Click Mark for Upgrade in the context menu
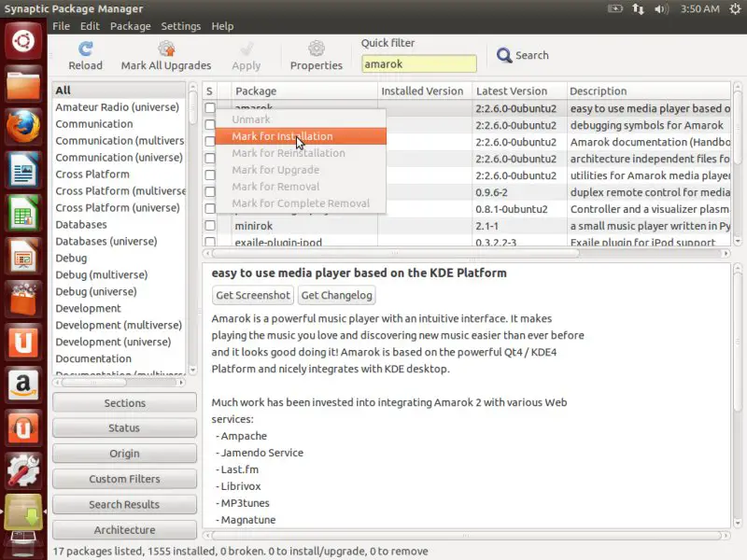This screenshot has width=747, height=560. tap(301, 170)
